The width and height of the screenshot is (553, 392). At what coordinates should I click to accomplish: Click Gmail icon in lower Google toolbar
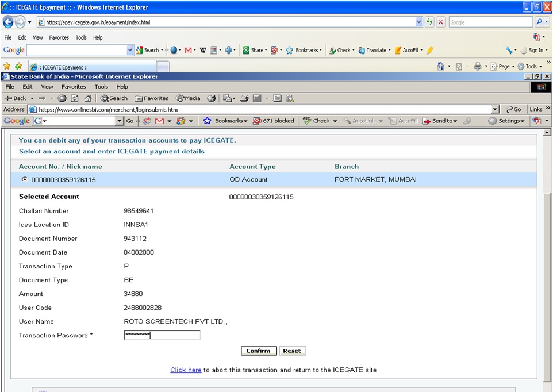coord(159,121)
